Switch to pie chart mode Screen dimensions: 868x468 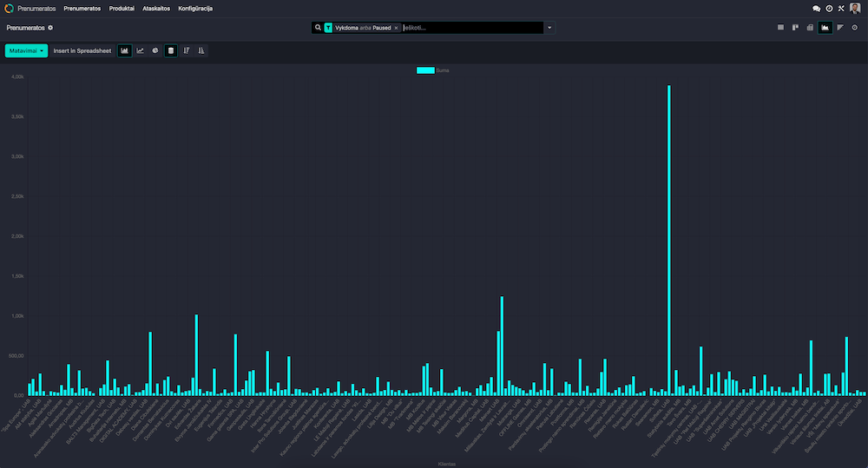pyautogui.click(x=155, y=50)
